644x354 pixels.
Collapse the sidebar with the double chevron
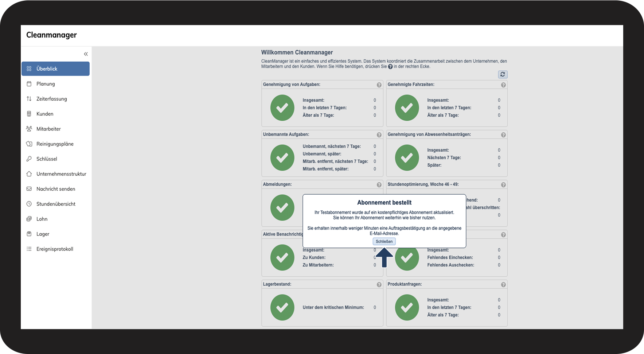coord(86,54)
